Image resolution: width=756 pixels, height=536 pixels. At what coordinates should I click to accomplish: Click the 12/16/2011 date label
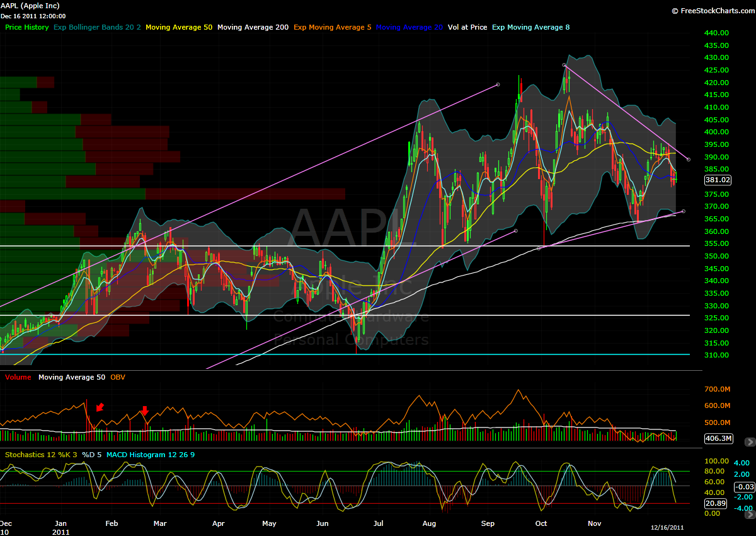coord(667,527)
